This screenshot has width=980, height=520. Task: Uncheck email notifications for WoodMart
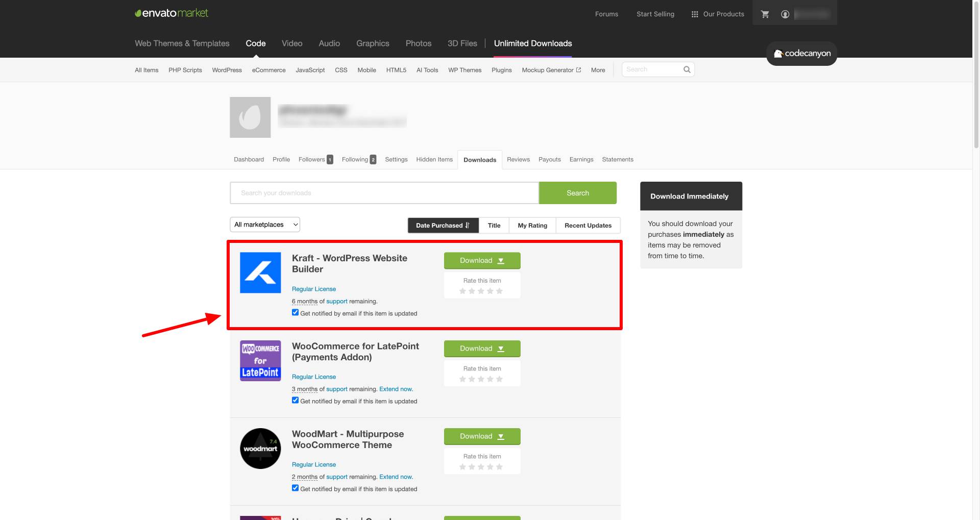[295, 487]
